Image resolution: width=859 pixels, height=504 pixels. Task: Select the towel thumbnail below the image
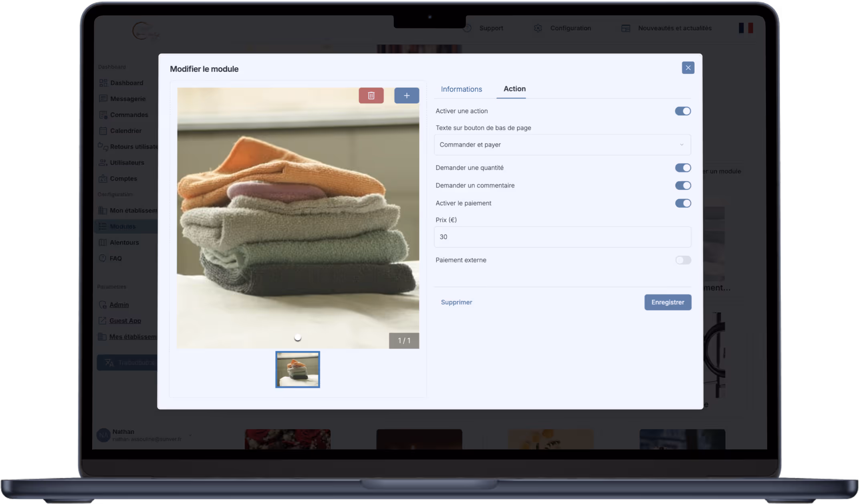(x=297, y=369)
